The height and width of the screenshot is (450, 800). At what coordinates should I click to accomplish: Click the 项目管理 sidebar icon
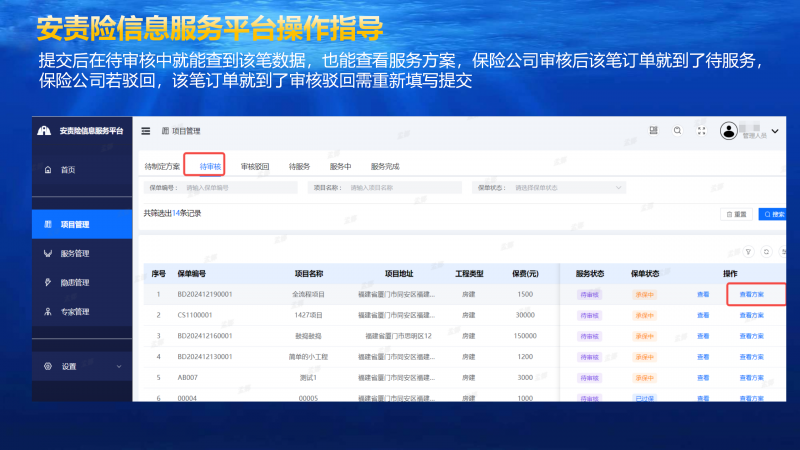[48, 224]
